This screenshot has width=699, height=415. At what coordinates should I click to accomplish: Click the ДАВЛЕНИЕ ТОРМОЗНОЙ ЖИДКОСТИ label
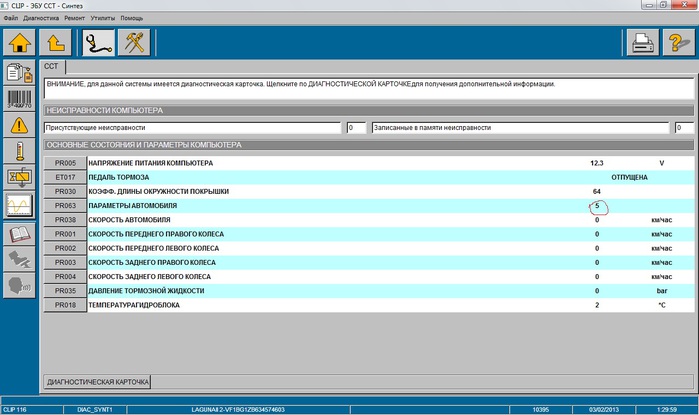146,291
